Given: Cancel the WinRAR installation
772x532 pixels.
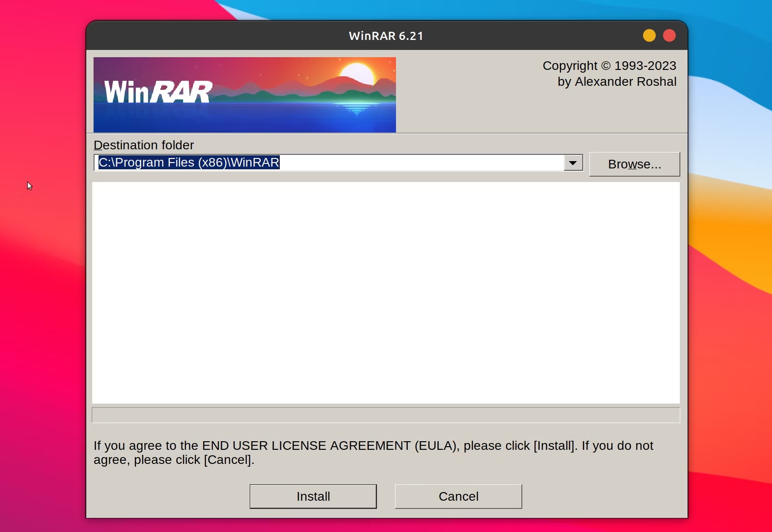Looking at the screenshot, I should tap(458, 496).
